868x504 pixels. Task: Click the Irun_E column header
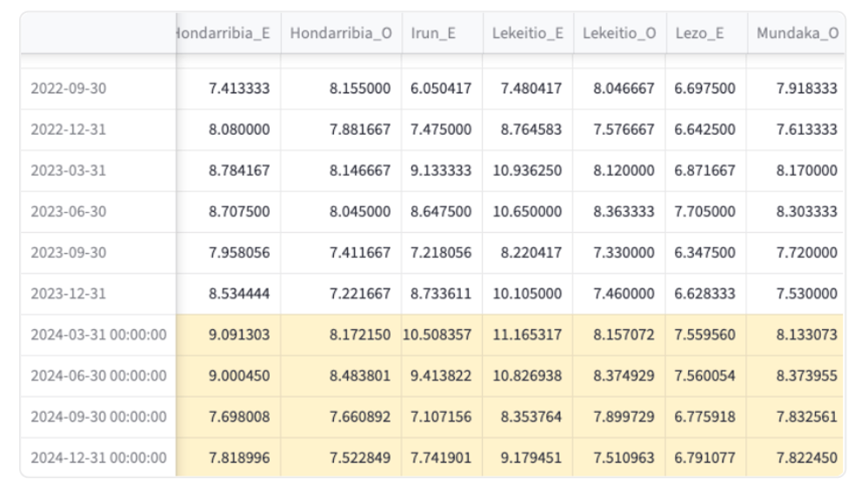coord(443,33)
